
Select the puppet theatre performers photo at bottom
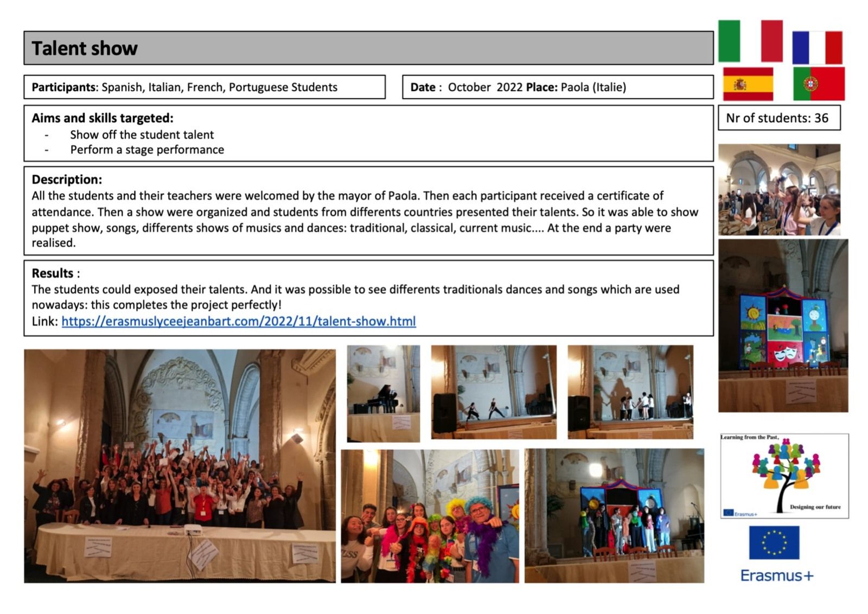pyautogui.click(x=614, y=516)
